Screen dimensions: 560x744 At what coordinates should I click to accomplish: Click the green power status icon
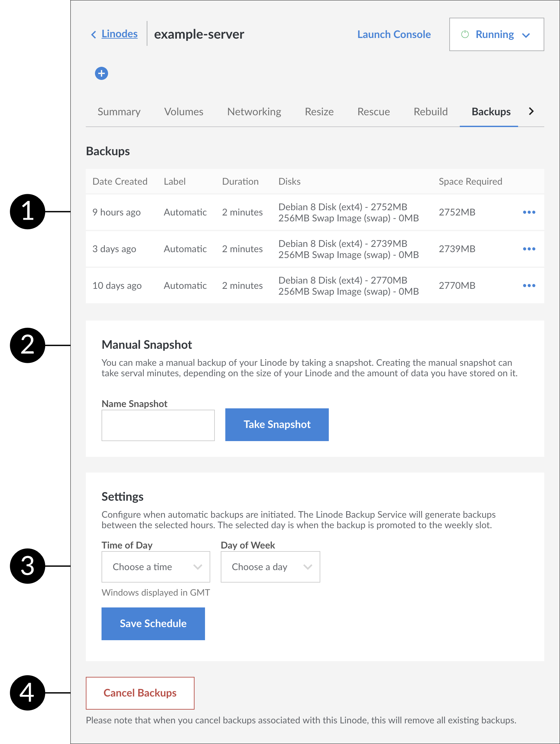[465, 34]
